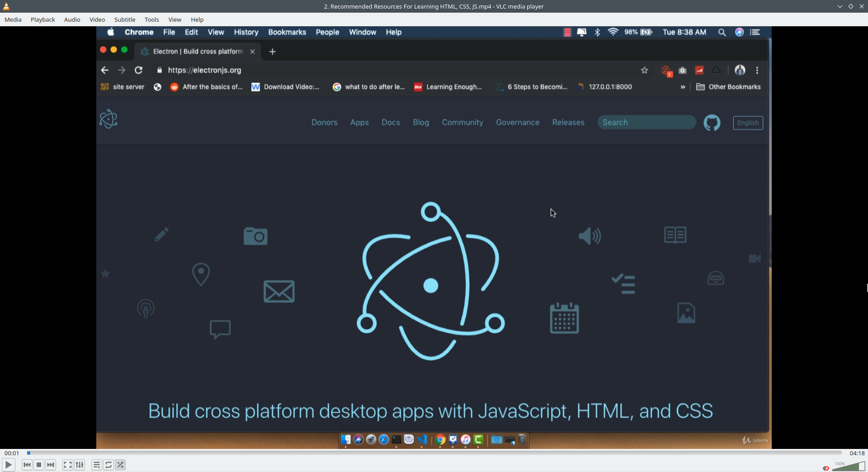868x472 pixels.
Task: Skip to the next media item
Action: click(51, 465)
